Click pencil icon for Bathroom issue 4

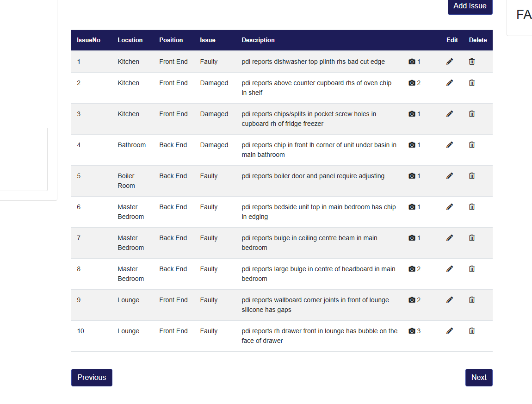[x=450, y=145]
